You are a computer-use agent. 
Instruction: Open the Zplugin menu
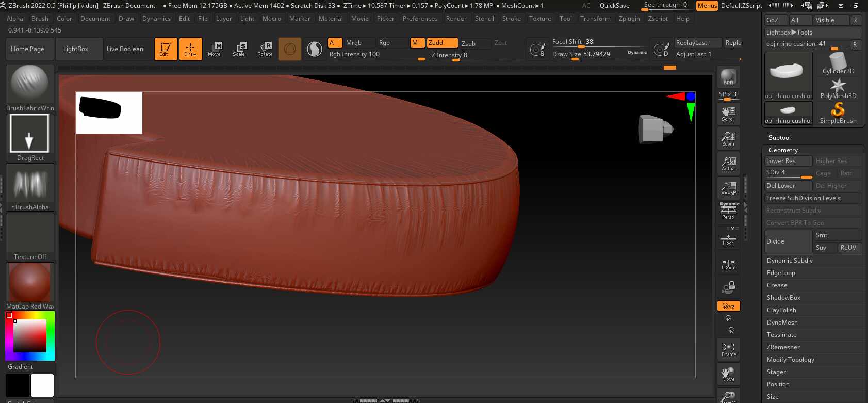click(629, 19)
